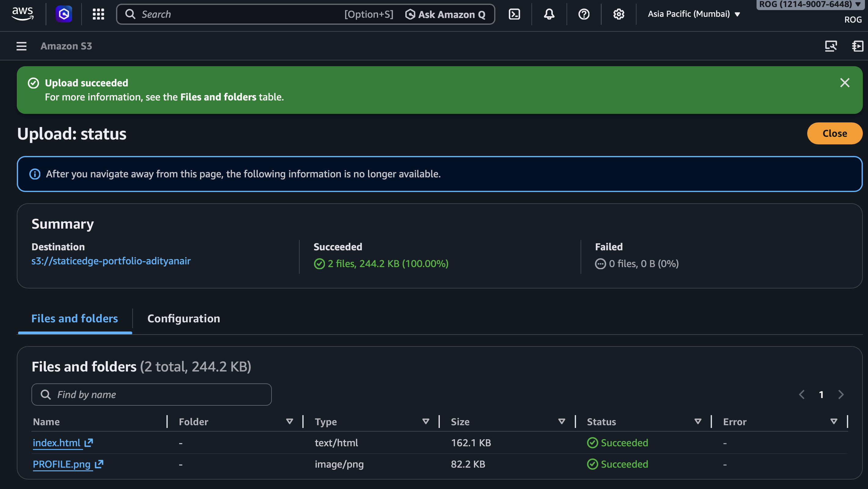
Task: Go to the next page arrow in pagination
Action: [841, 394]
